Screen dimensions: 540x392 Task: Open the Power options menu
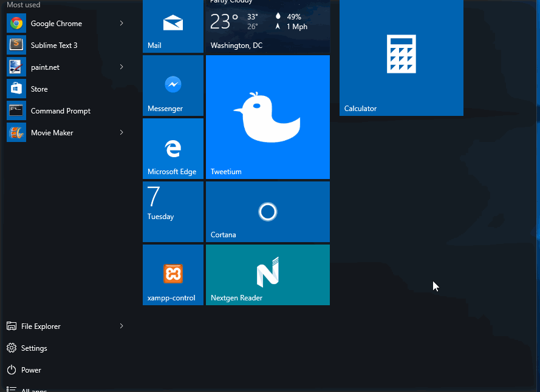coord(31,370)
